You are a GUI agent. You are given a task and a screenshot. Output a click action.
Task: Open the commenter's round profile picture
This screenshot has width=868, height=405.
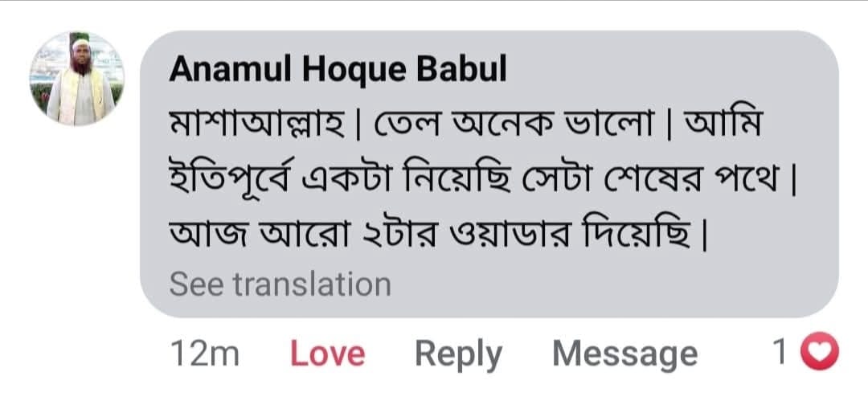coord(77,79)
